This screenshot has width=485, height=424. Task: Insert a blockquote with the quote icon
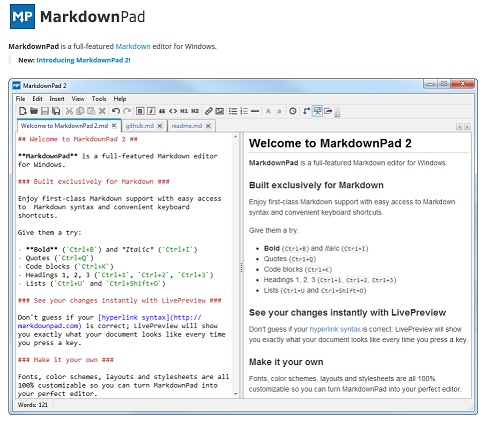(162, 111)
